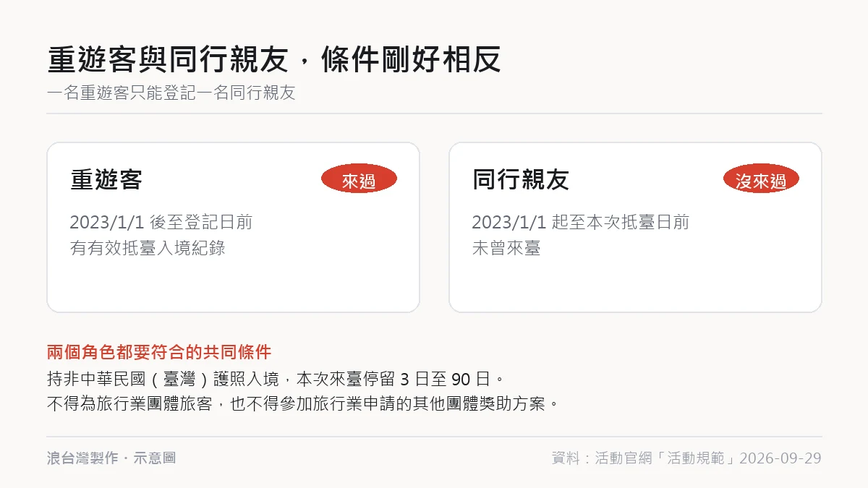The width and height of the screenshot is (868, 488).
Task: Click the footer credit 浪台灣製作．示意圖
Action: click(111, 458)
